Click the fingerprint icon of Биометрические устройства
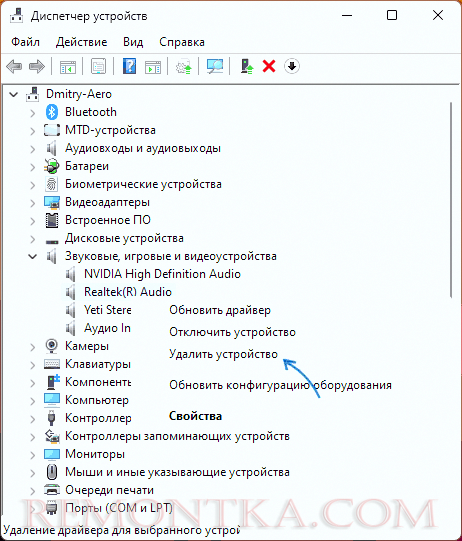Screen dimensions: 462x541 click(x=52, y=184)
